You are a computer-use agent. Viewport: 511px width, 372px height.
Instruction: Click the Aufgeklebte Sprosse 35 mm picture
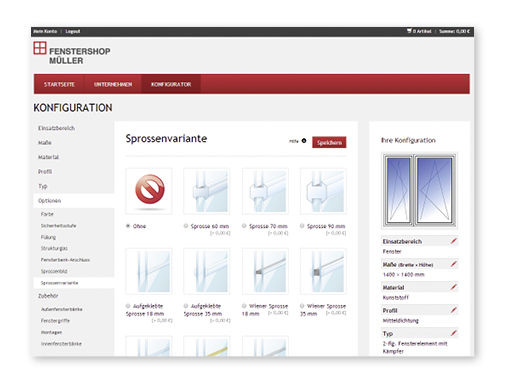pyautogui.click(x=207, y=271)
